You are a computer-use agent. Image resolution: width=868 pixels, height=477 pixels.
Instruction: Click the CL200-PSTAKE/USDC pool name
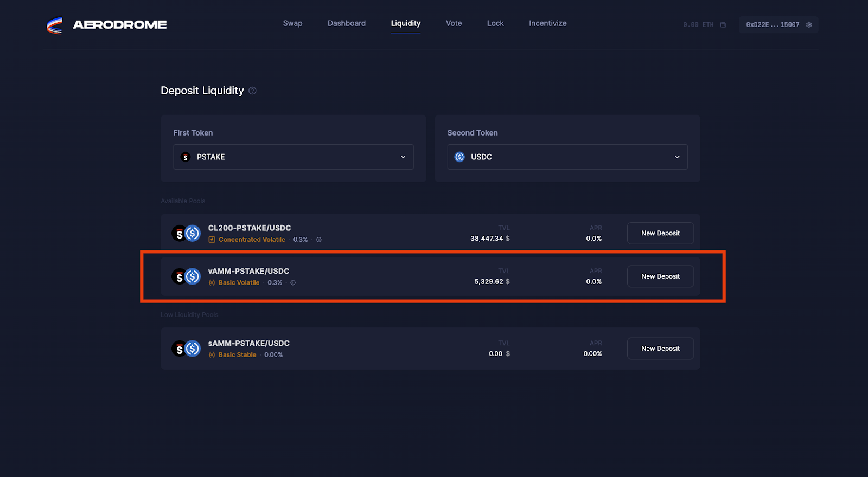click(250, 228)
